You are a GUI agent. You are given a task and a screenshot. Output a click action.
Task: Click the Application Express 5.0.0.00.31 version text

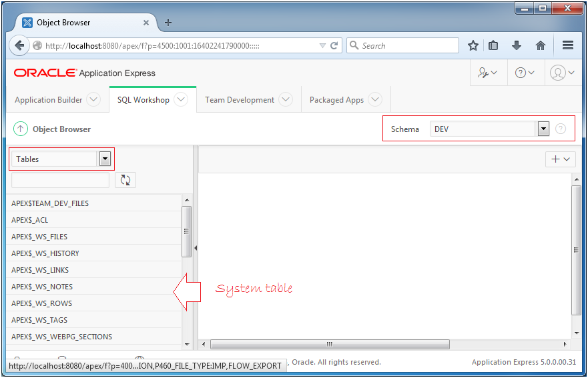coord(523,362)
